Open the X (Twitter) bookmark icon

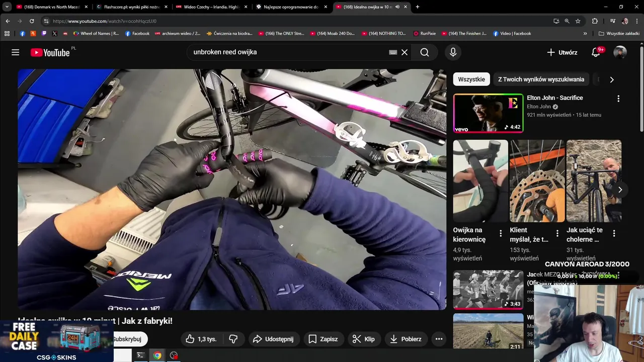(x=54, y=34)
